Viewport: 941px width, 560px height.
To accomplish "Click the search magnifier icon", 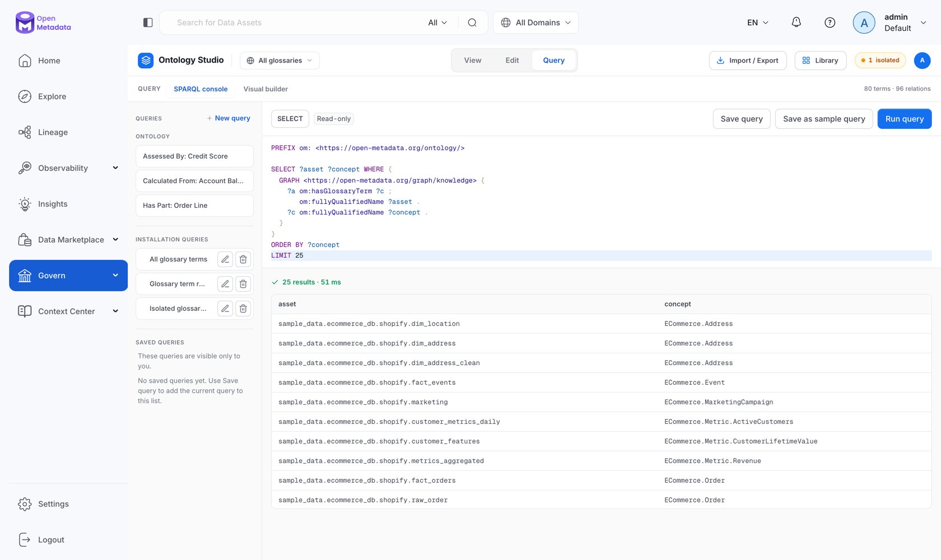I will click(x=472, y=22).
